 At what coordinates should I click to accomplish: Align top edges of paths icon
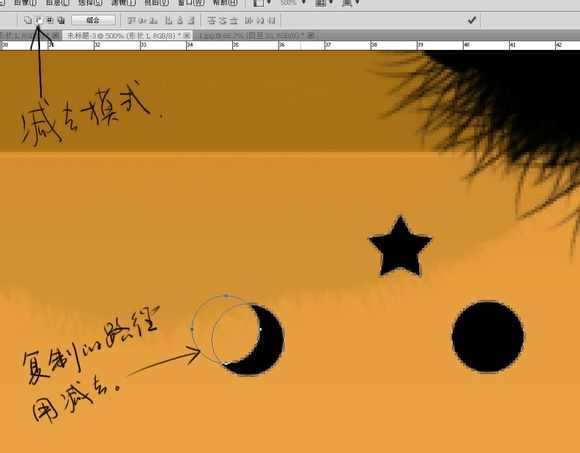[x=131, y=20]
